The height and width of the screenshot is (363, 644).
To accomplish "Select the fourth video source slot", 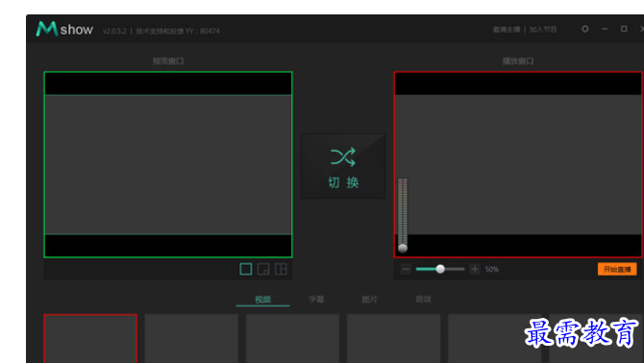I will [x=393, y=338].
